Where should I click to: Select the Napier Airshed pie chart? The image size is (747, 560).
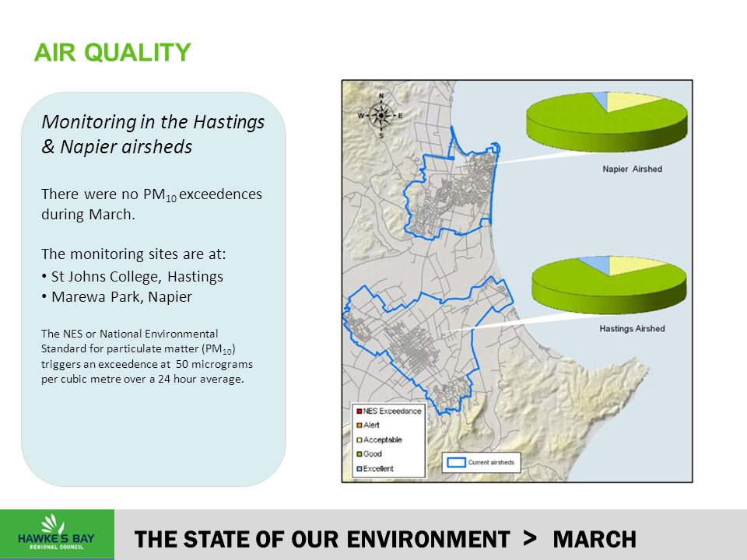pos(607,121)
